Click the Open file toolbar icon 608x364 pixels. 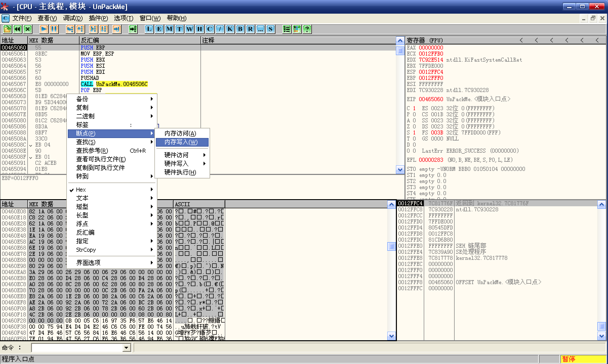coord(7,29)
